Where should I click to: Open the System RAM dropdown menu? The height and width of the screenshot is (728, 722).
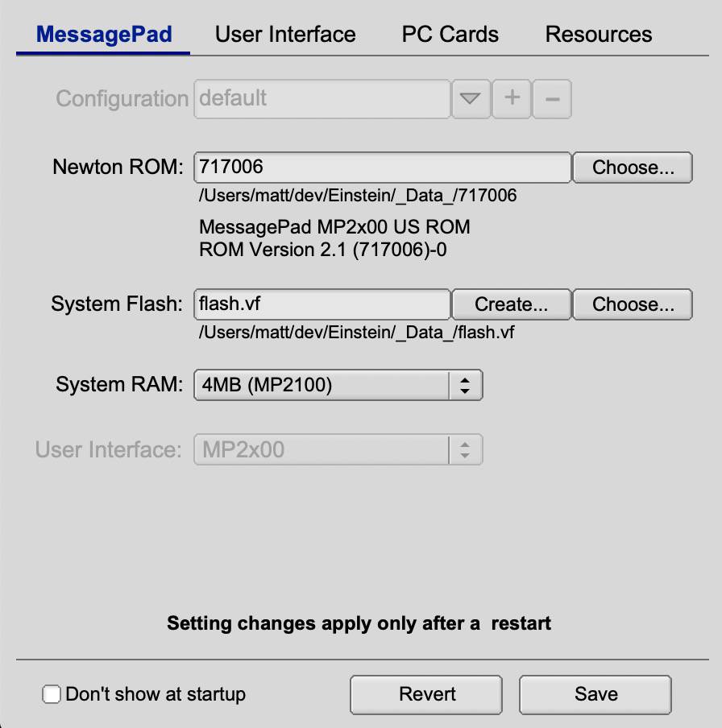338,385
